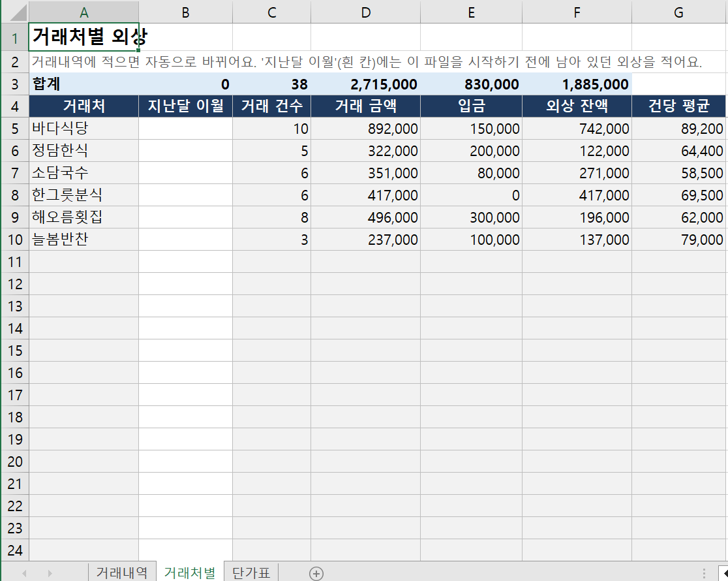Click the 외상 잔액 header cell
728x581 pixels.
(x=577, y=106)
